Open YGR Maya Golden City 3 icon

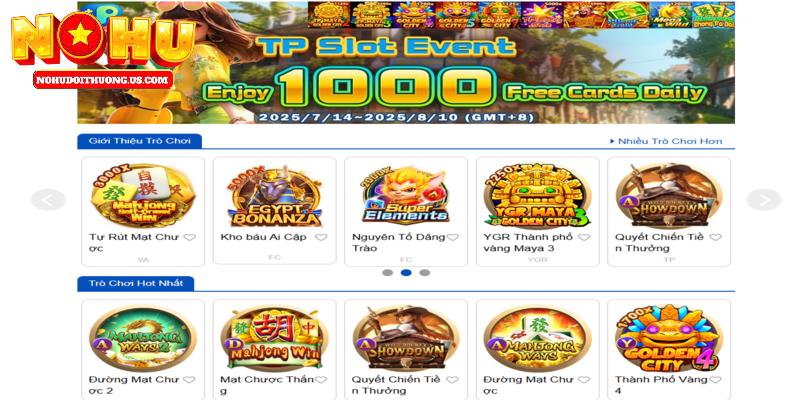tap(537, 196)
